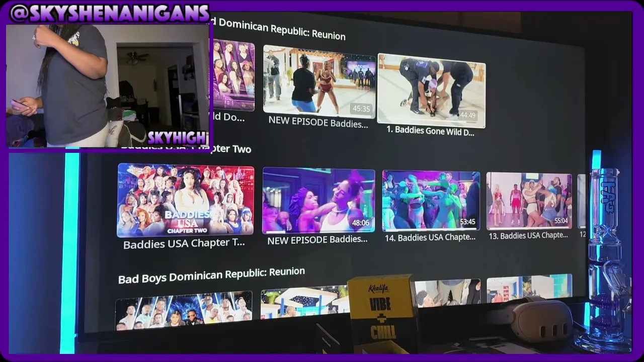
Task: Select 'NEW EPISODE Baddies...' title under 45:35 thumbnail
Action: [x=318, y=122]
